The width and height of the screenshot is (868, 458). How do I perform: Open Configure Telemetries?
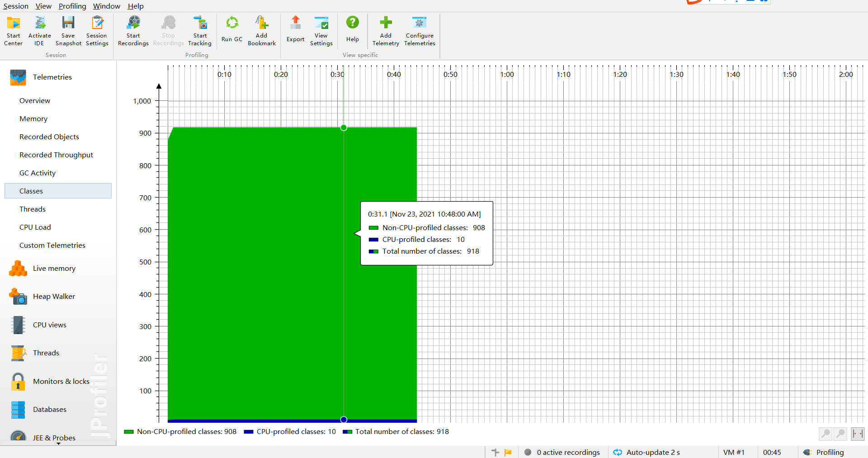[x=420, y=31]
